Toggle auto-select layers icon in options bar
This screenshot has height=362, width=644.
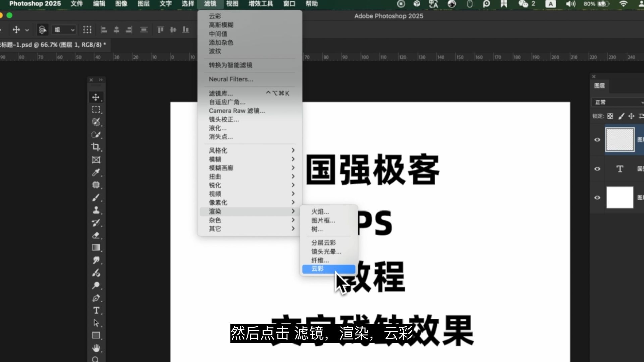(42, 30)
